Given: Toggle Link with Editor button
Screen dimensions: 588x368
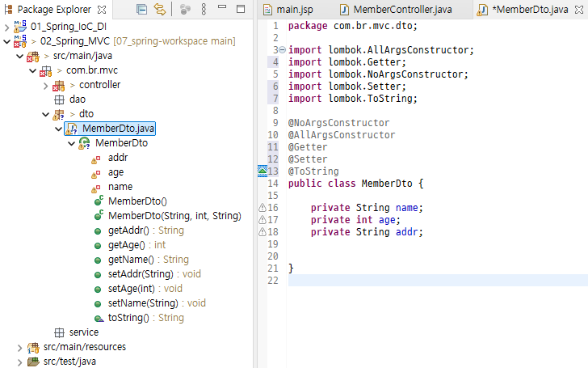Looking at the screenshot, I should pyautogui.click(x=160, y=9).
